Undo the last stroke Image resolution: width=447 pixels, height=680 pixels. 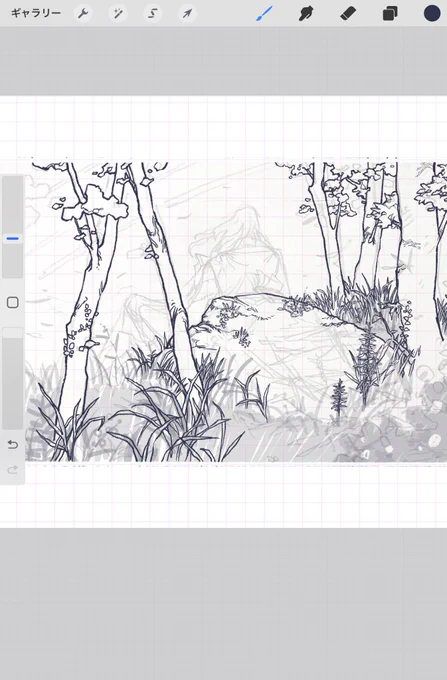tap(13, 445)
